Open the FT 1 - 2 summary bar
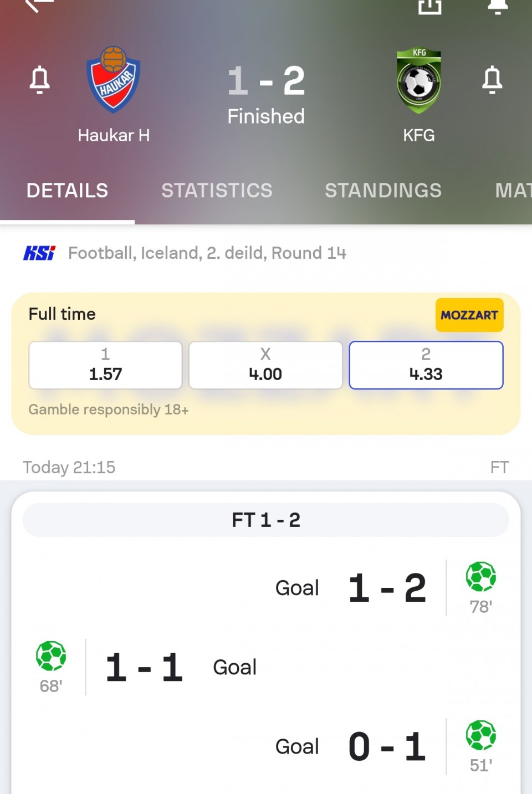 coord(266,520)
